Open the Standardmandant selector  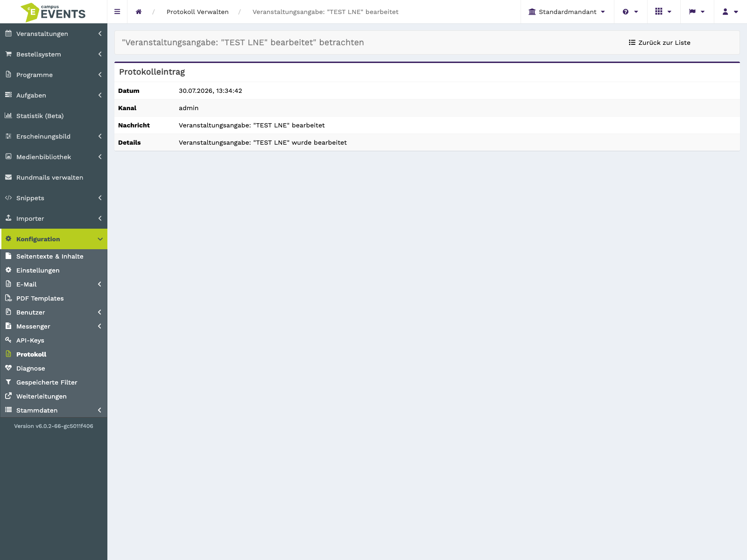(x=567, y=12)
